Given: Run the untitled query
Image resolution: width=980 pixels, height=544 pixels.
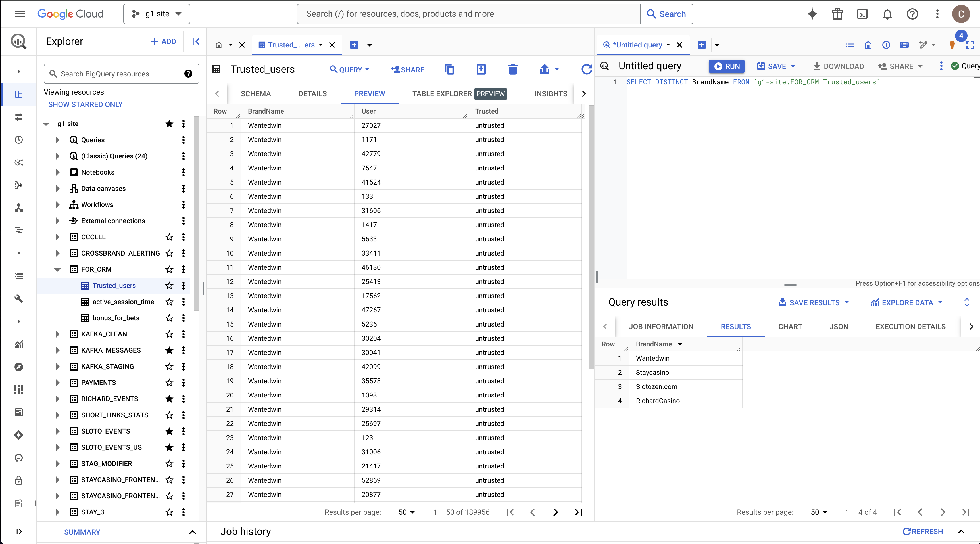Looking at the screenshot, I should coord(727,66).
